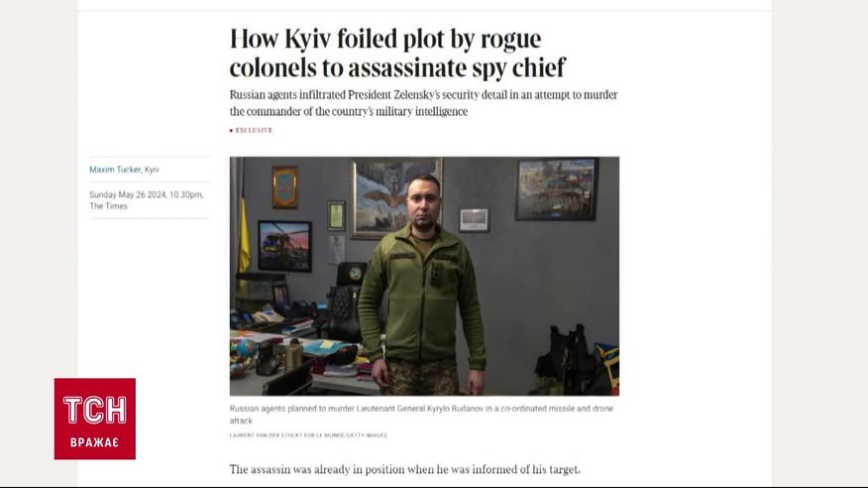Click the red dot before EXCLUSIVE
868x488 pixels.
coord(232,131)
